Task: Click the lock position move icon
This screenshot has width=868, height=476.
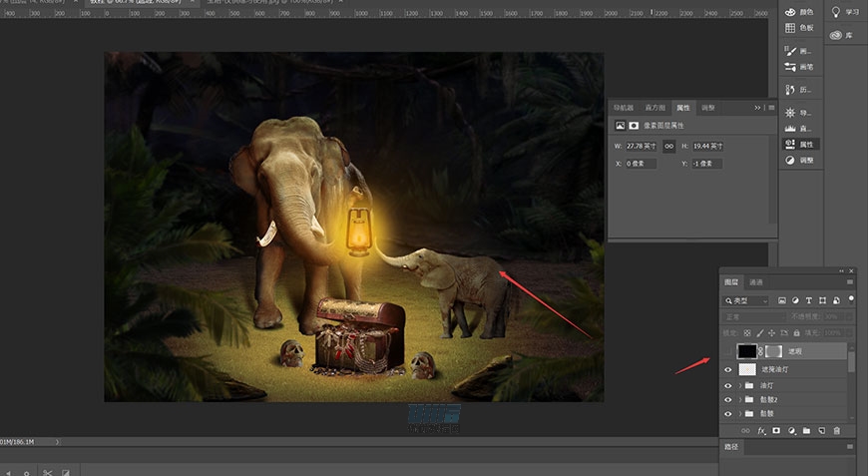Action: pyautogui.click(x=771, y=333)
